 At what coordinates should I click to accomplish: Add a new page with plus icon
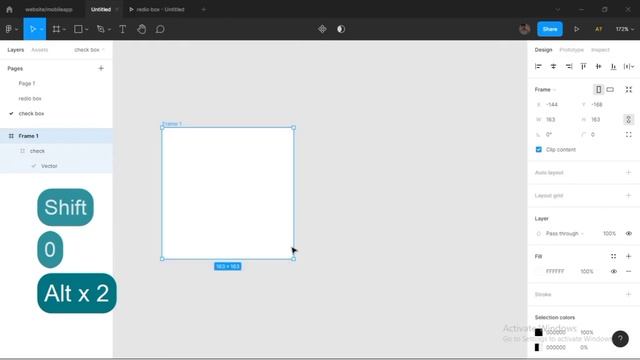tap(101, 68)
